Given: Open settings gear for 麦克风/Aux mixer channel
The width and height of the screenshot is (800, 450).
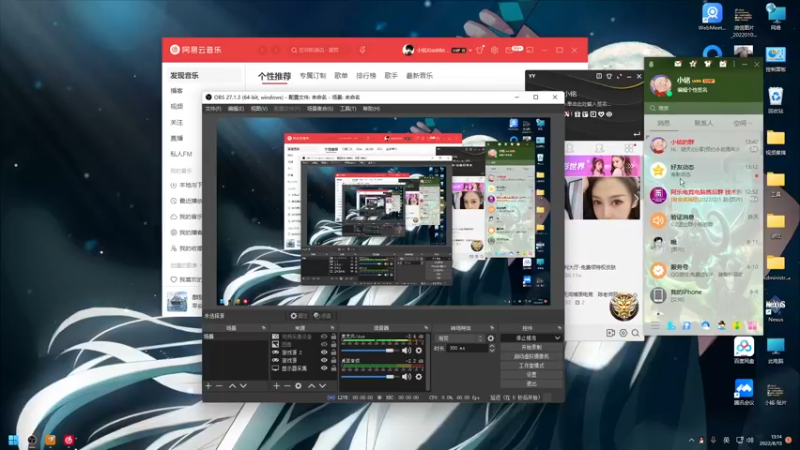Looking at the screenshot, I should click(418, 351).
